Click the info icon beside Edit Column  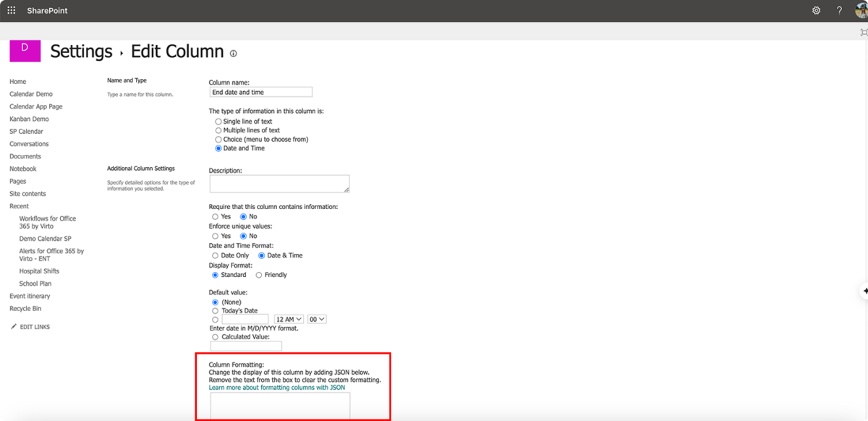click(x=233, y=53)
